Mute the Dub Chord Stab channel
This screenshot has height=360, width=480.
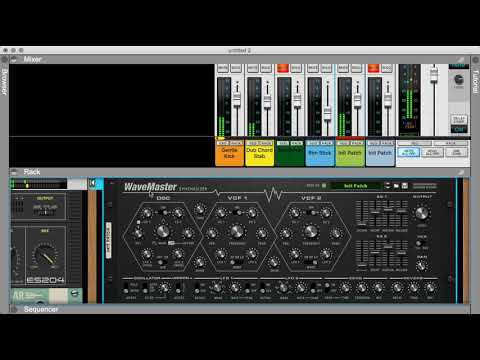[x=253, y=68]
